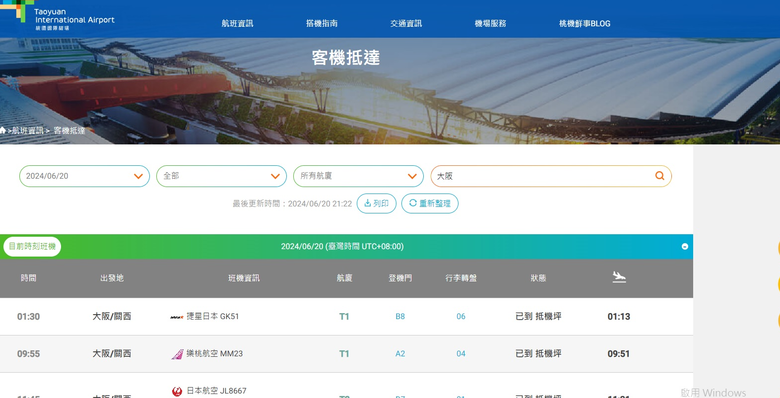Viewport: 780px width, 398px height.
Task: Click the 航班資訊 breadcrumb link
Action: point(27,130)
